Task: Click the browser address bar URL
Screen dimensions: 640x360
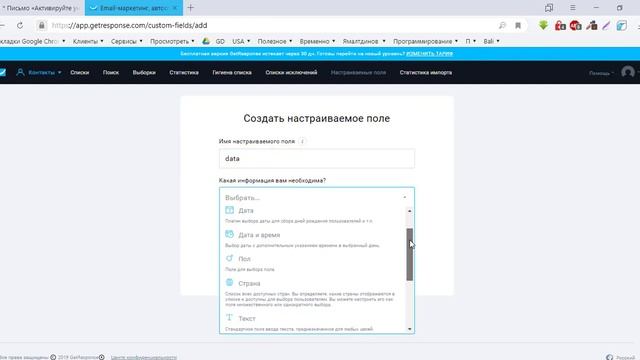Action: tap(129, 25)
